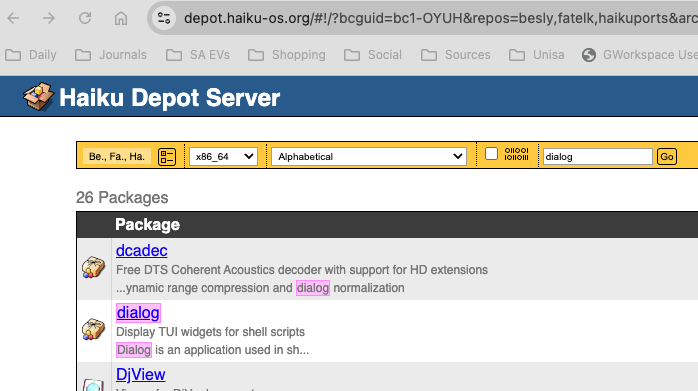Open the Shopping bookmarks folder
Viewport: 698px width, 391px height.
[287, 55]
